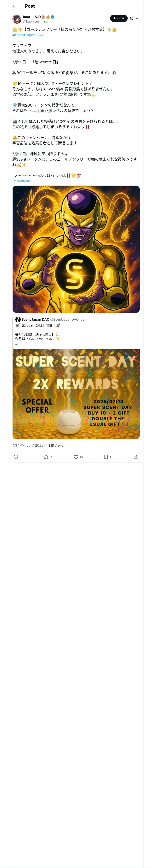152x868 pixels.
Task: Bookmark this post
Action: 107,457
